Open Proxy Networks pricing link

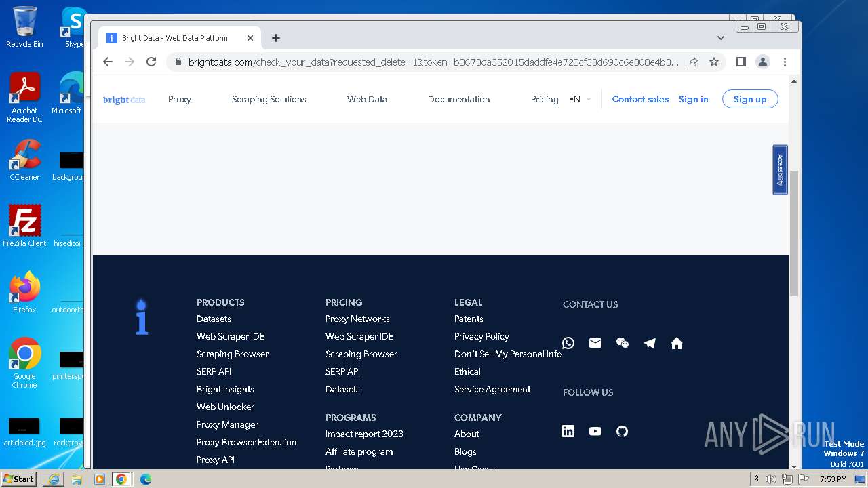click(357, 319)
